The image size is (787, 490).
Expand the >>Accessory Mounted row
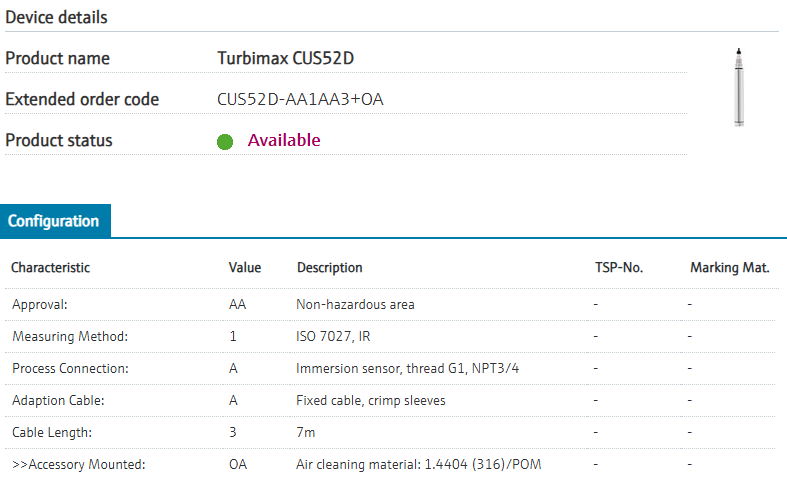pyautogui.click(x=78, y=464)
